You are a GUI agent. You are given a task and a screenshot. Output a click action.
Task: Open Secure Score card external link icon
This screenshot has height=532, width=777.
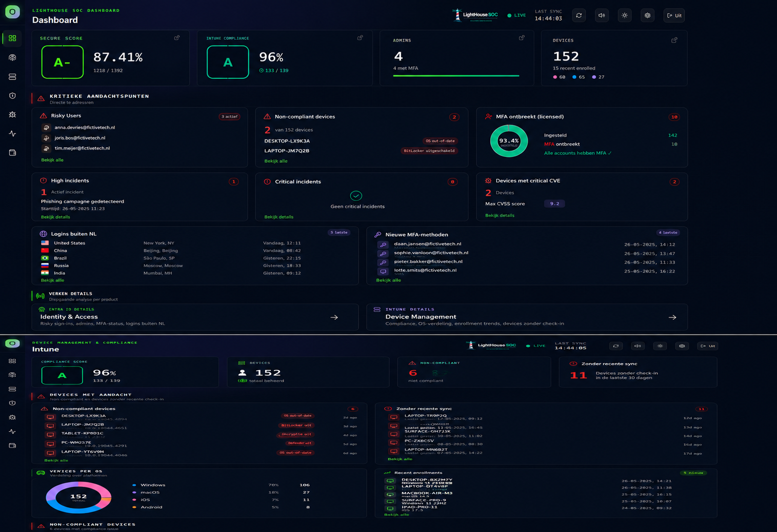coord(177,38)
